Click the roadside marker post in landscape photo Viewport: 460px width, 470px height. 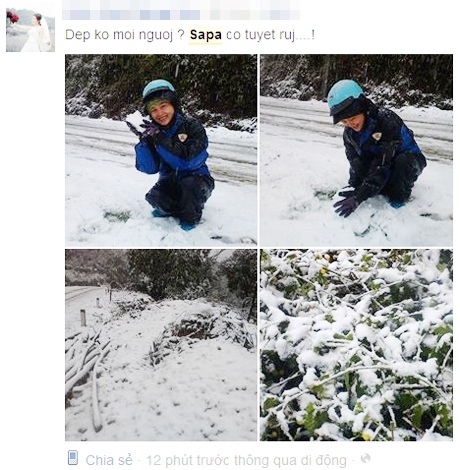[x=83, y=317]
